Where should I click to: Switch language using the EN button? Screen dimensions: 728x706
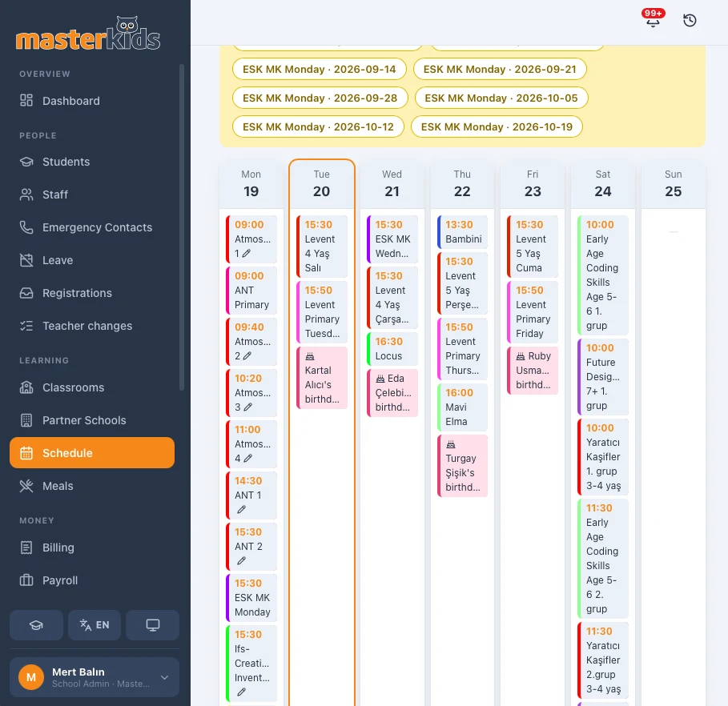coord(95,625)
